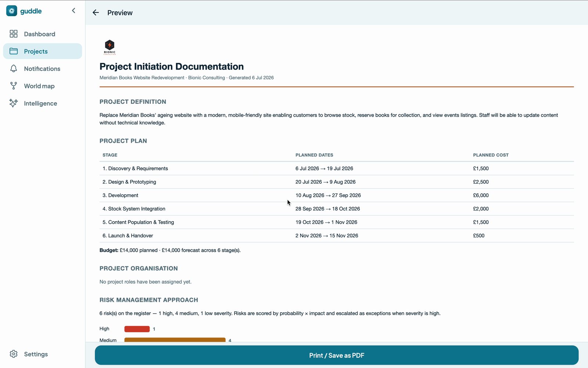The width and height of the screenshot is (588, 368).
Task: Click the dates 19 Oct 2026 → 1 Nov 2026
Action: point(326,222)
